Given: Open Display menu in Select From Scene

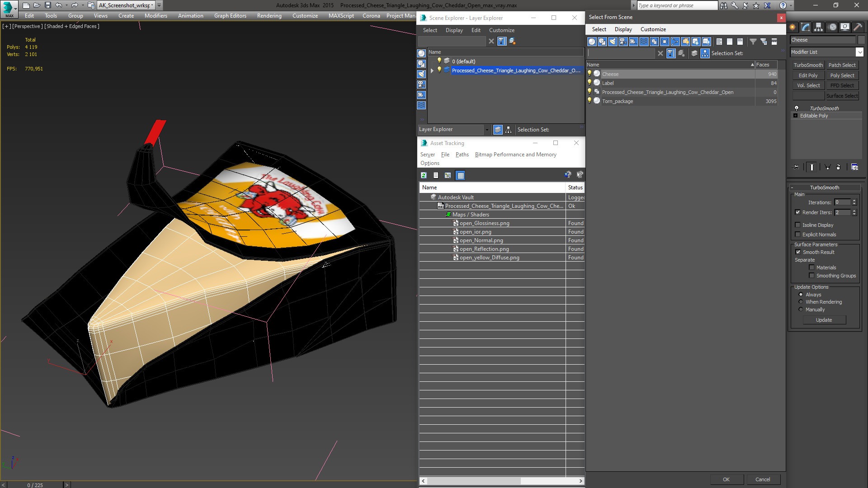Looking at the screenshot, I should (x=623, y=29).
